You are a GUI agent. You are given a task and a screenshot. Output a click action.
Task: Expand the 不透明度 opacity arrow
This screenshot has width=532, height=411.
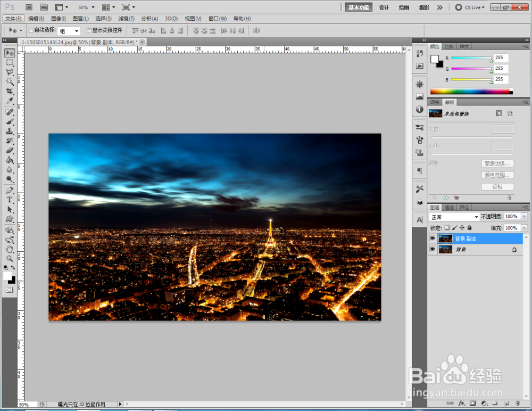pos(525,216)
